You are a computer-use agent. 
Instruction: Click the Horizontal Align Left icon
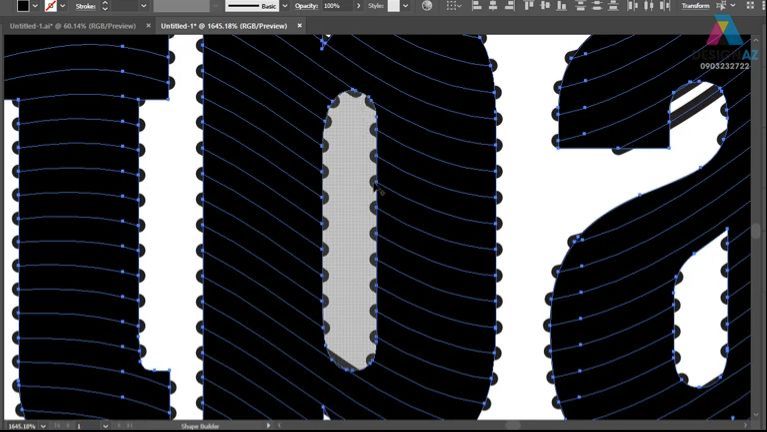point(477,6)
